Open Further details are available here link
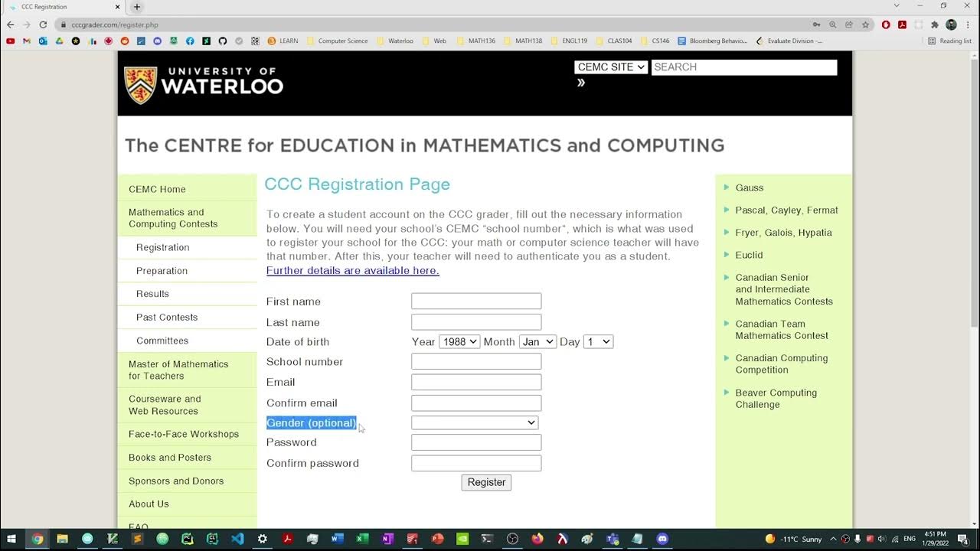Image resolution: width=980 pixels, height=551 pixels. click(353, 271)
